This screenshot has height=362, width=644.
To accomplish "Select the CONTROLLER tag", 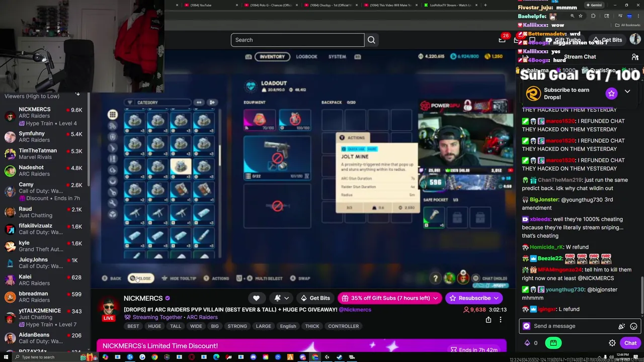I will [x=344, y=326].
